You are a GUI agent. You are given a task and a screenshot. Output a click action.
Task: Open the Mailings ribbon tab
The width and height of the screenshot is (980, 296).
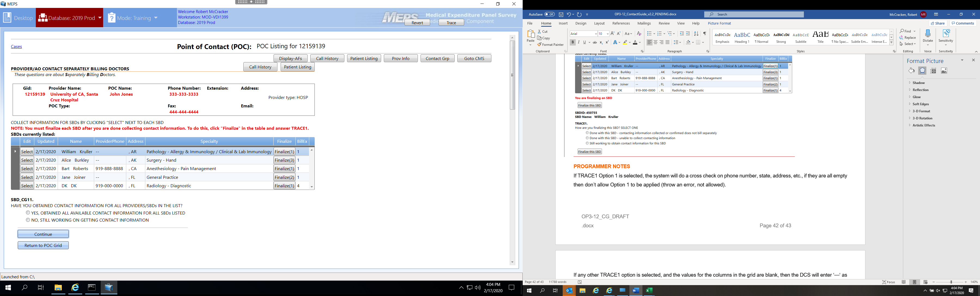coord(644,23)
